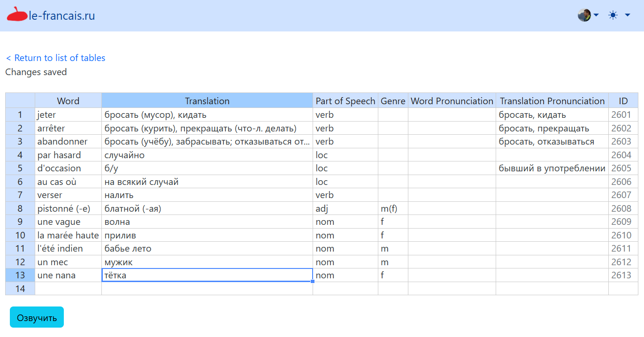Click translation cell 'бабье лето'
The height and width of the screenshot is (337, 644).
pos(207,249)
